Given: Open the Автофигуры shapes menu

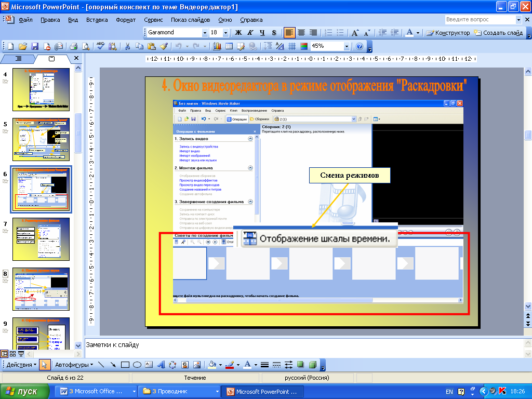Looking at the screenshot, I should (x=74, y=365).
